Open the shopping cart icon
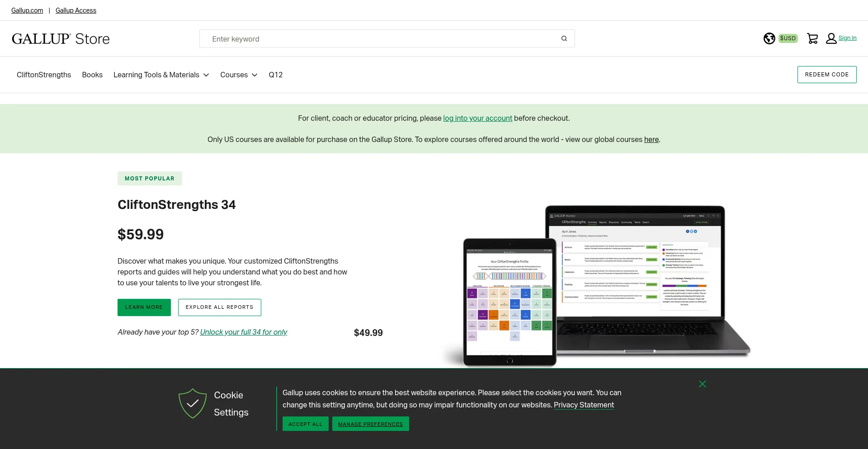 click(812, 39)
